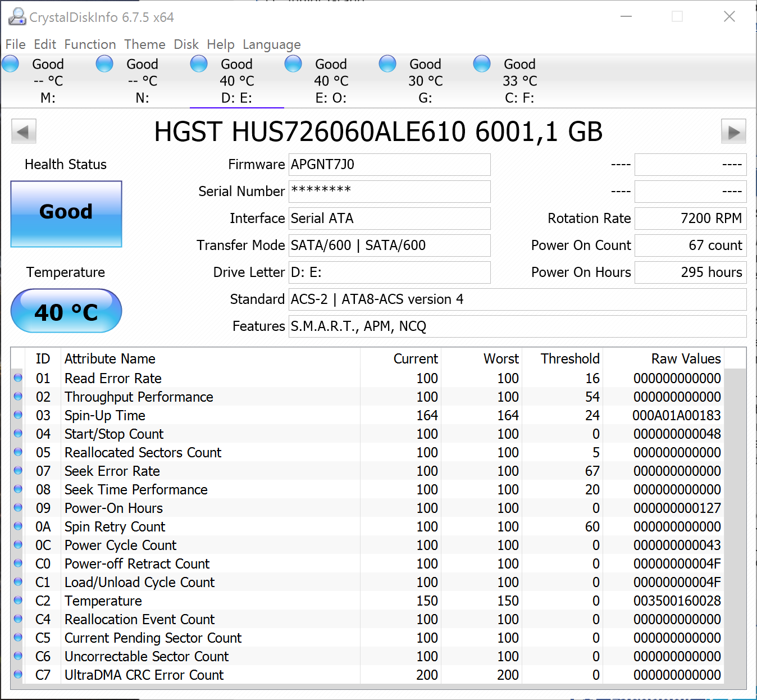Click status icon of Temperature attribute row
This screenshot has height=700, width=757.
click(18, 601)
